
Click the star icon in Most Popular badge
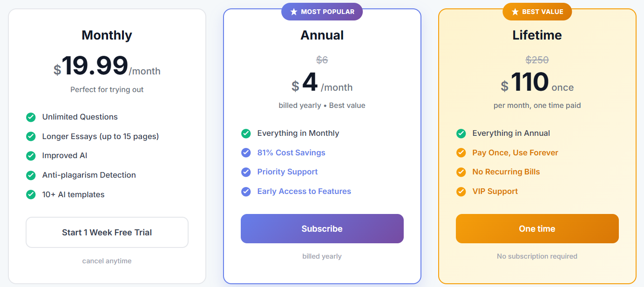(x=293, y=12)
